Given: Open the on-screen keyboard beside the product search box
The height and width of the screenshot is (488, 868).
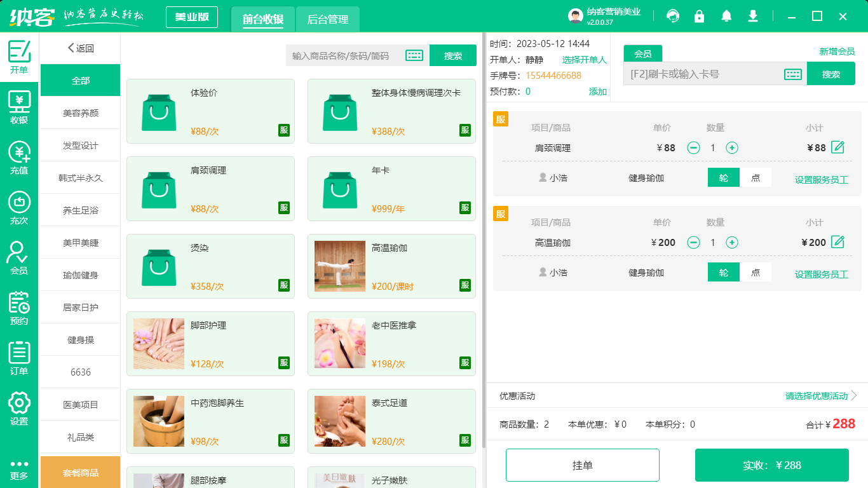Looking at the screenshot, I should click(414, 55).
